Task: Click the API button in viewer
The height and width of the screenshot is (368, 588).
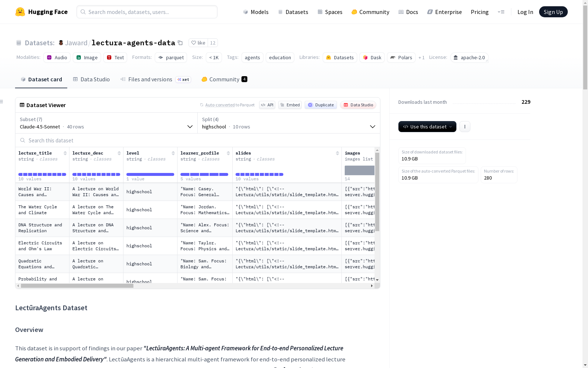Action: [x=267, y=105]
